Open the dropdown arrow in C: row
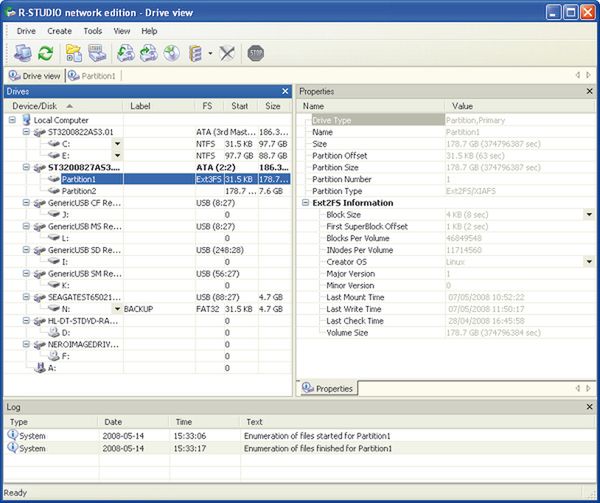Screen dimensions: 600x503 pos(118,144)
